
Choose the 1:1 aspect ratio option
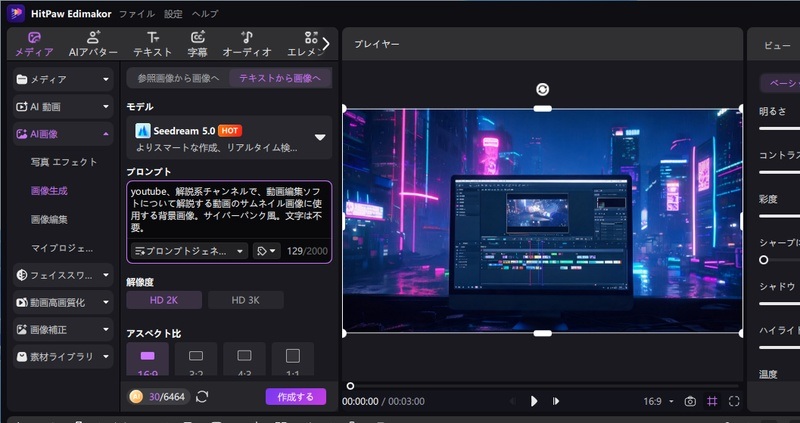click(x=293, y=360)
